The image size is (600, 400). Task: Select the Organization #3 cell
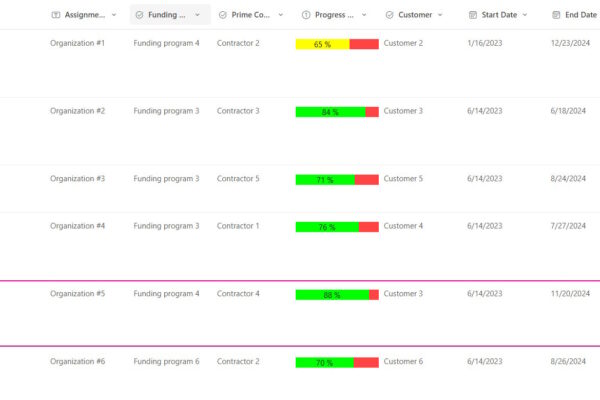[x=77, y=179]
